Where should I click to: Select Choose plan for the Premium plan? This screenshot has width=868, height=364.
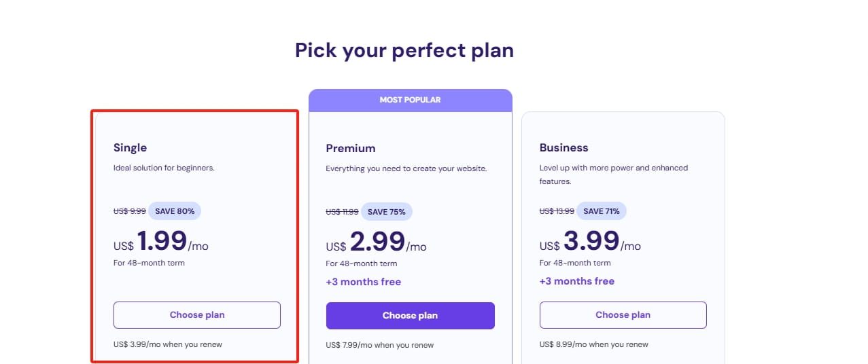pyautogui.click(x=410, y=316)
